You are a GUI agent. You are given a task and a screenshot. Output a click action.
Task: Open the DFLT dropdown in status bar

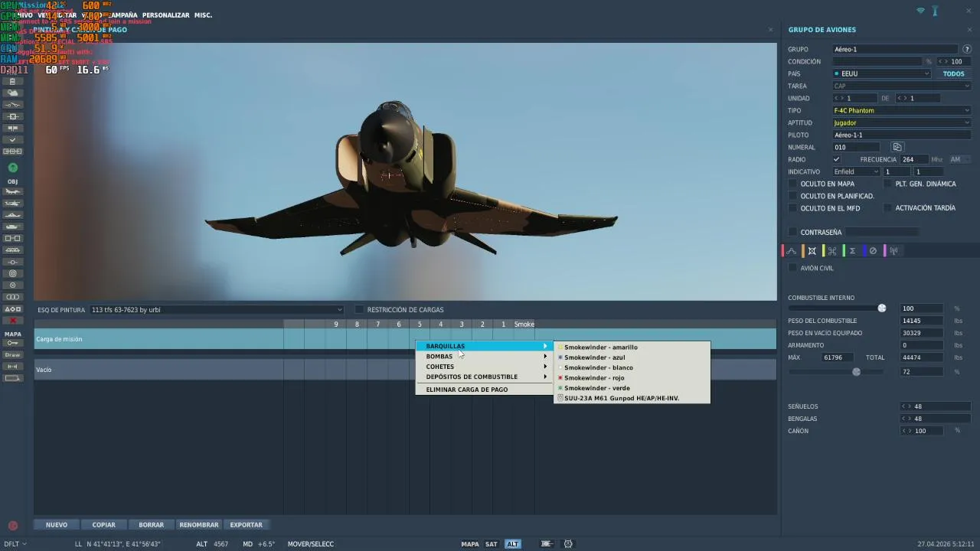pos(14,544)
